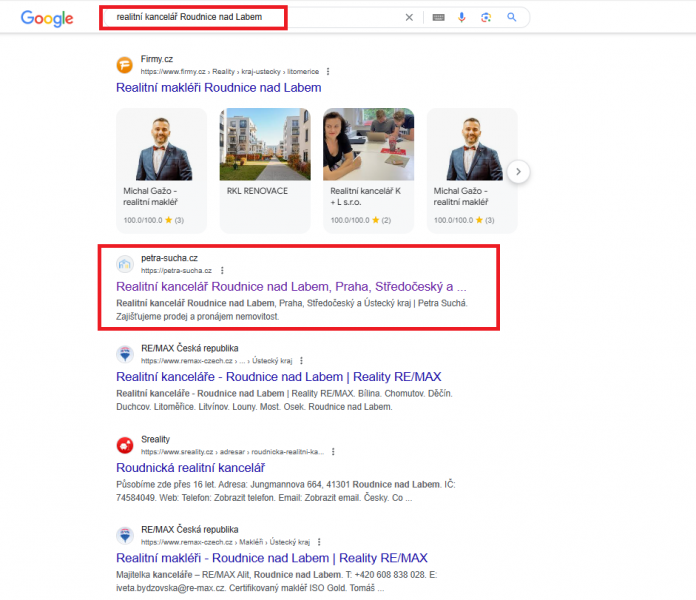Open options menu for Sreality result
Screen dimensions: 696x600
[333, 451]
